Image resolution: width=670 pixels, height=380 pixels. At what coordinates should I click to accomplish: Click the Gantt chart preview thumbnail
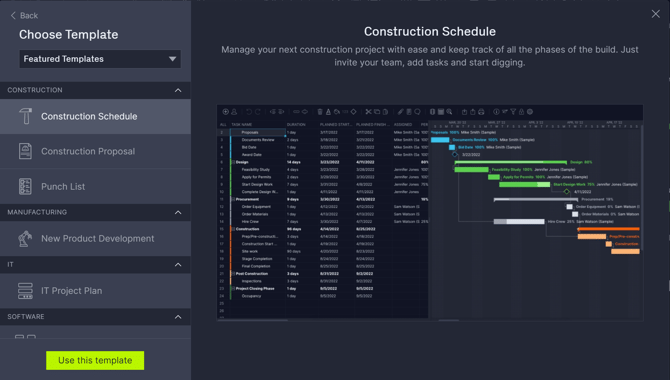click(430, 213)
